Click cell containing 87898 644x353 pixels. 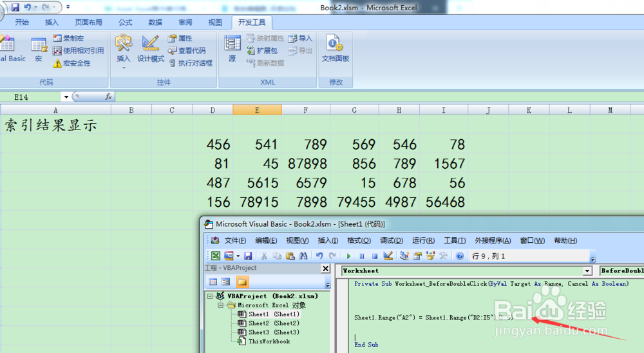click(306, 164)
